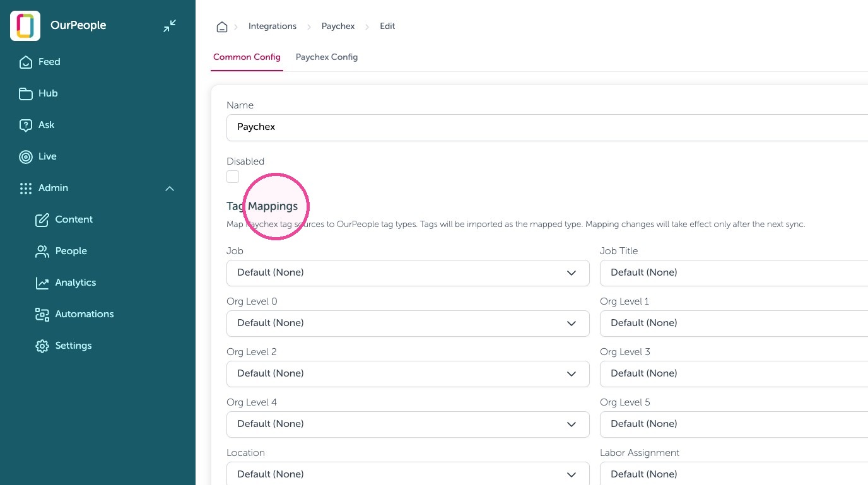
Task: Open Feed from the sidebar
Action: [49, 62]
